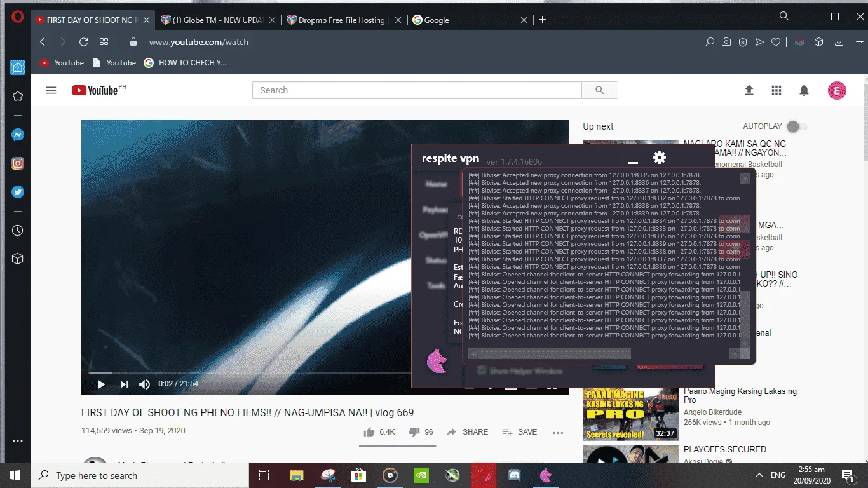Toggle Show Helper Window checkbox in VPN

[x=482, y=371]
